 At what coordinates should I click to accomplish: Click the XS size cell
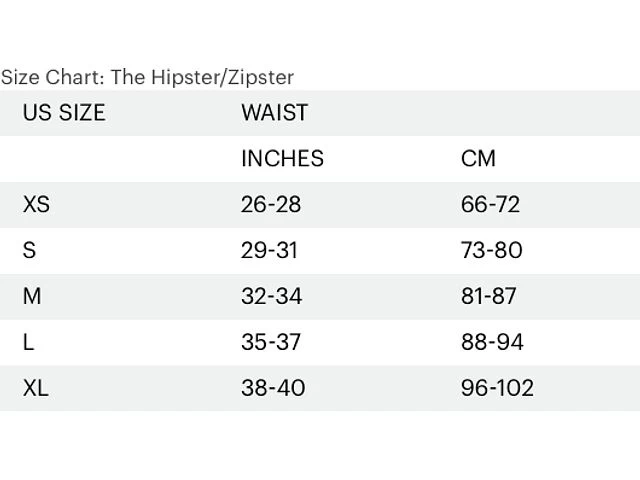(x=36, y=204)
